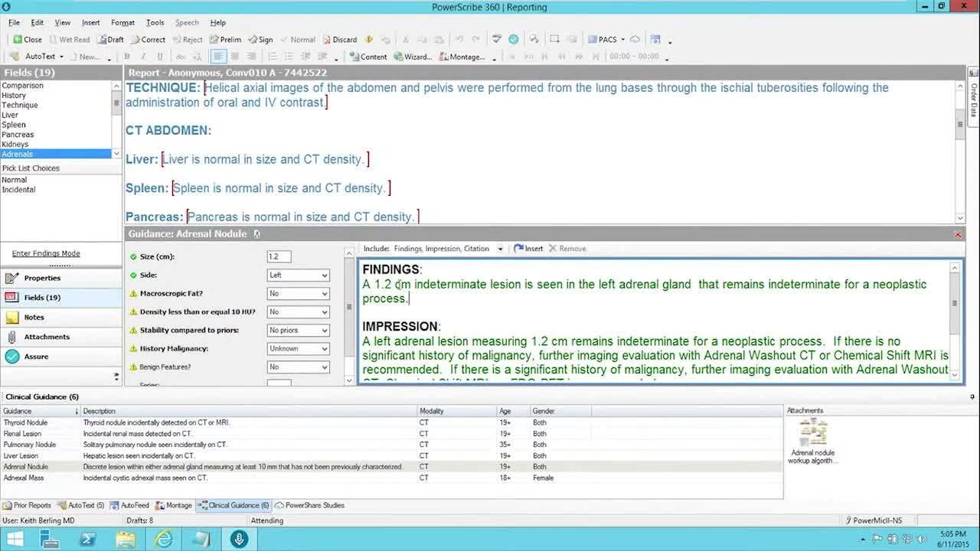Mark report as Prelim
The image size is (980, 551).
coord(224,39)
